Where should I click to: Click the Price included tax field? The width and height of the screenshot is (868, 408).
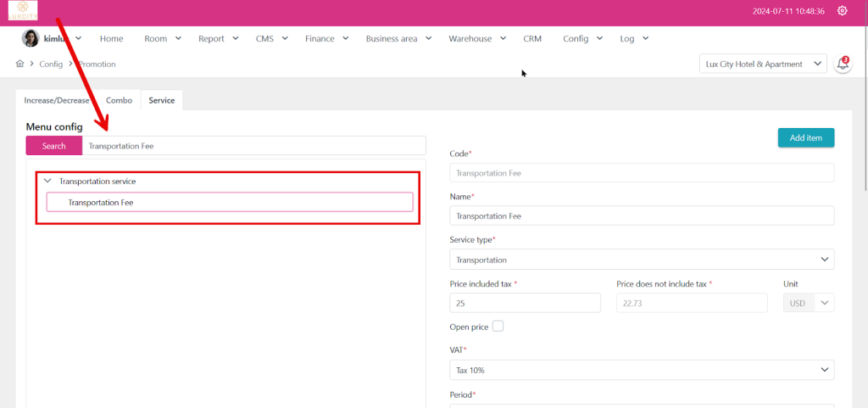(525, 303)
